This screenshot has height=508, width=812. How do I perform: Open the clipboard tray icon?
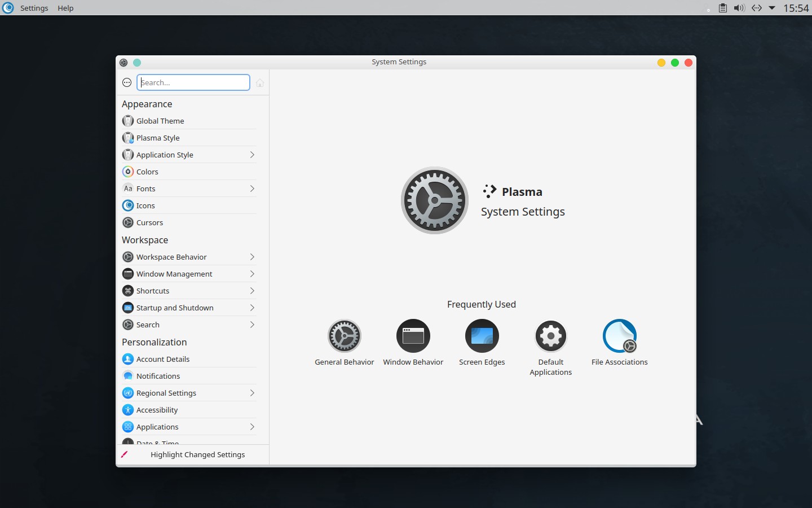723,8
